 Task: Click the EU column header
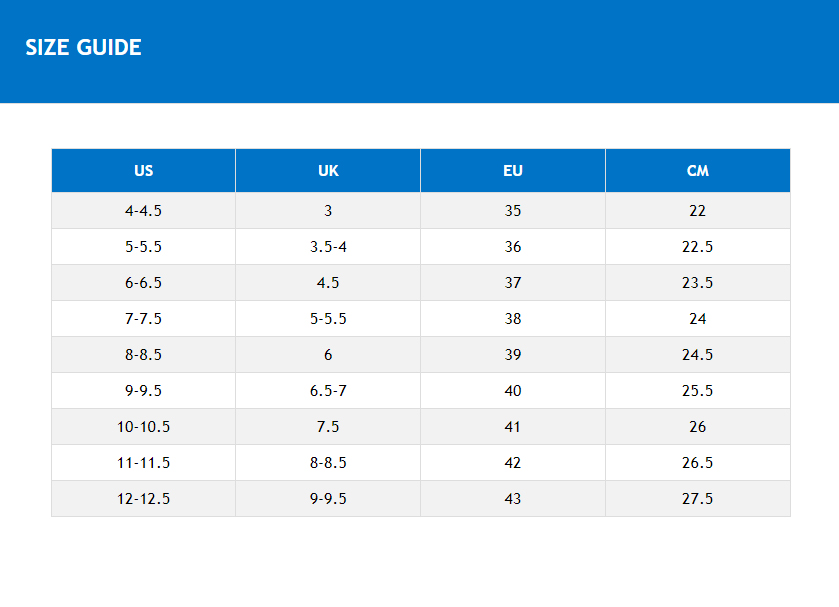click(x=513, y=171)
